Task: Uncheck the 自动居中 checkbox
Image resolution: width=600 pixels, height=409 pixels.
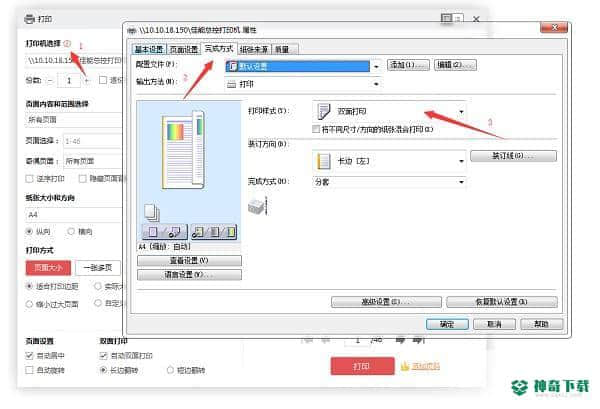Action: pyautogui.click(x=29, y=356)
